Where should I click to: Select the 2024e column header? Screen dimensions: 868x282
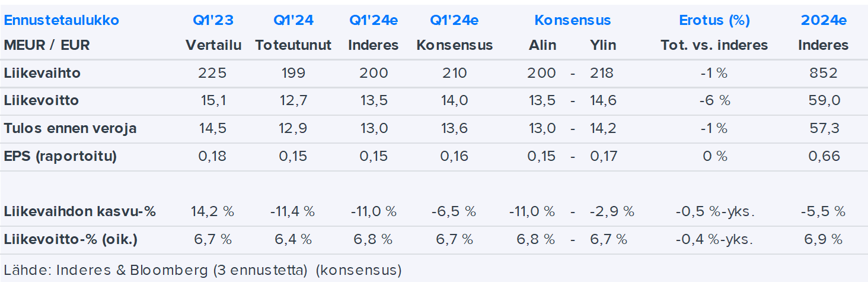[824, 20]
